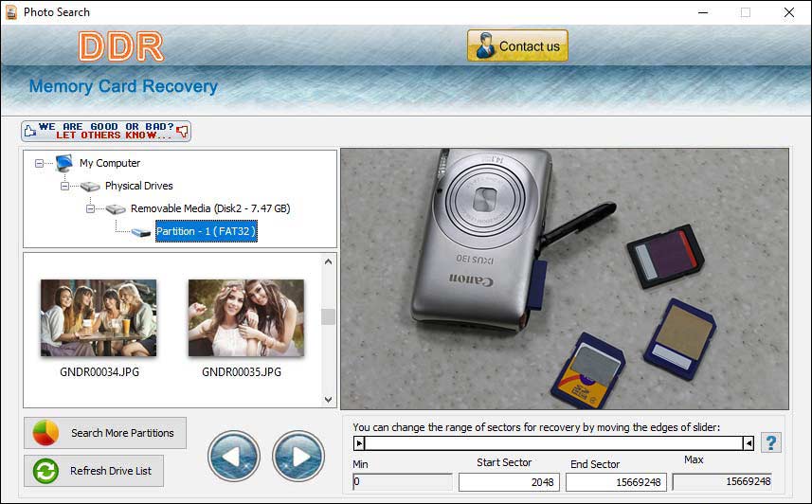Select the Removable Media disk icon
This screenshot has height=504, width=812.
(x=116, y=208)
